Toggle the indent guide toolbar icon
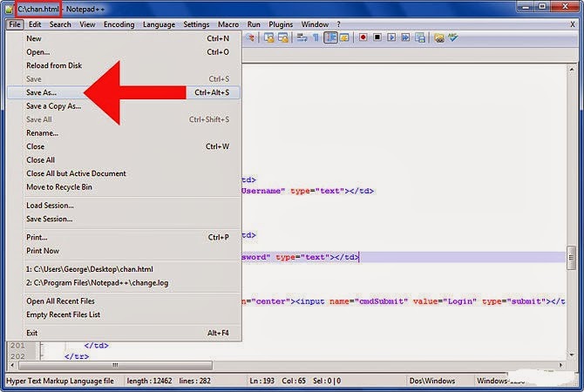 tap(330, 37)
